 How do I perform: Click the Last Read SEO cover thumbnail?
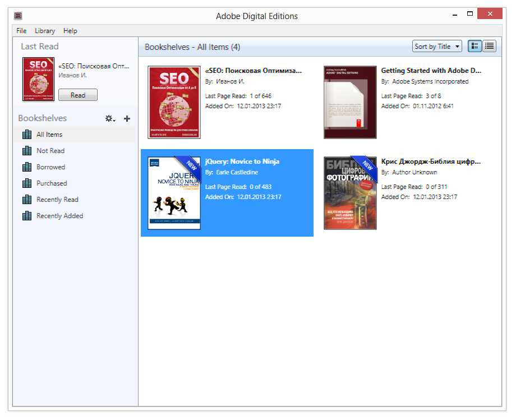(38, 79)
